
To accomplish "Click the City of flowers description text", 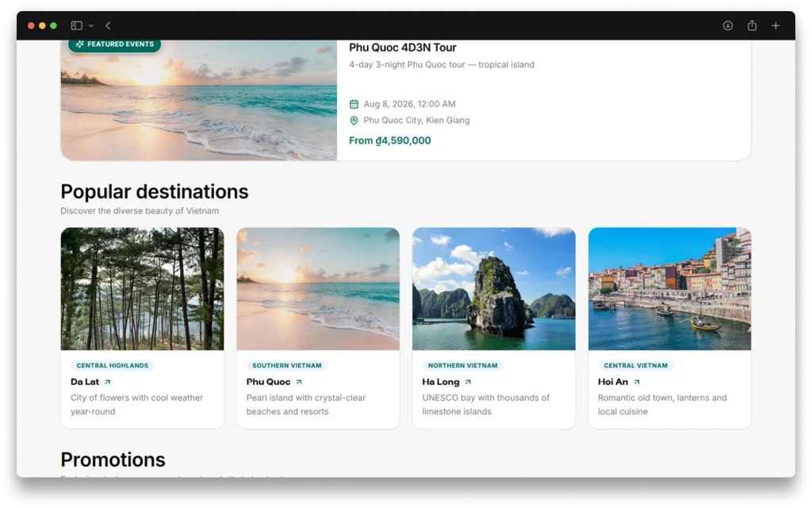I will coord(136,405).
